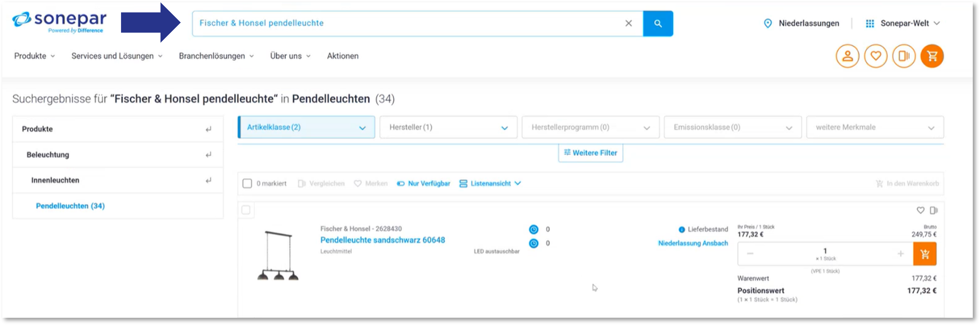Viewport: 980px width, 325px height.
Task: Open the pendant lamp product thumbnail
Action: (x=278, y=255)
